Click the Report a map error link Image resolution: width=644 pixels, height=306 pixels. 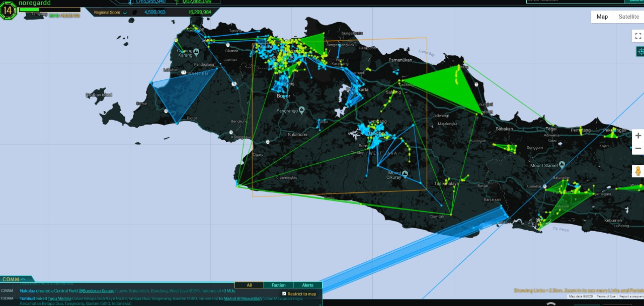coord(631,296)
